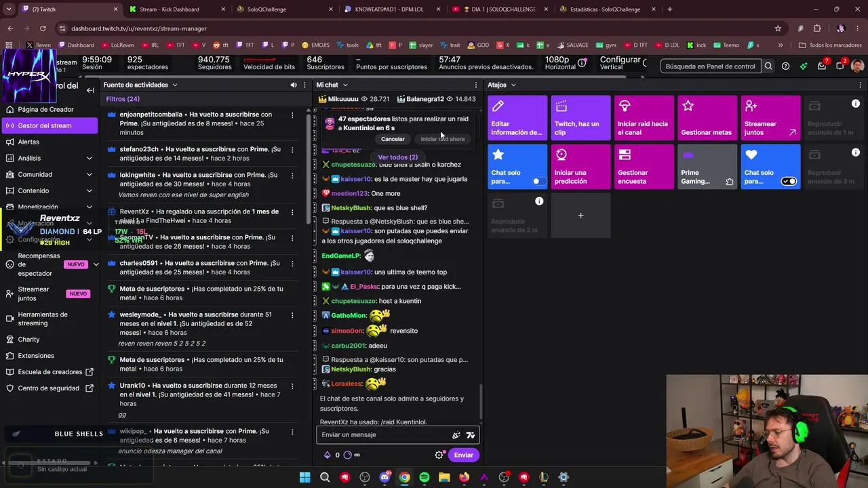Click the Bits diamond icon below chat
868x488 pixels.
327,455
